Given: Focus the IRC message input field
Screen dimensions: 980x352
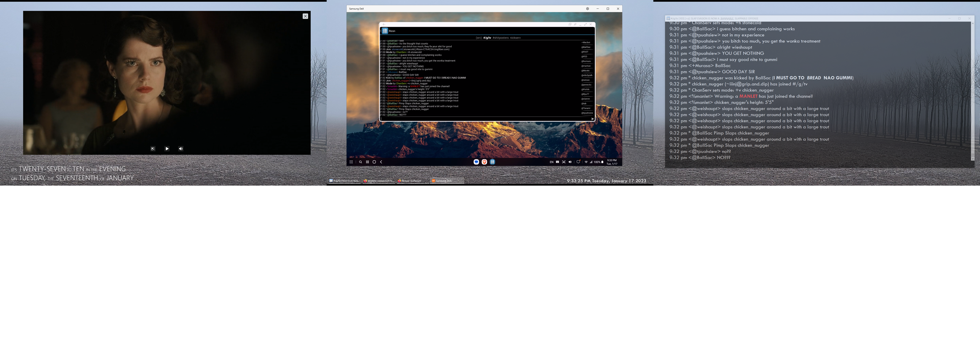Looking at the screenshot, I should click(485, 119).
